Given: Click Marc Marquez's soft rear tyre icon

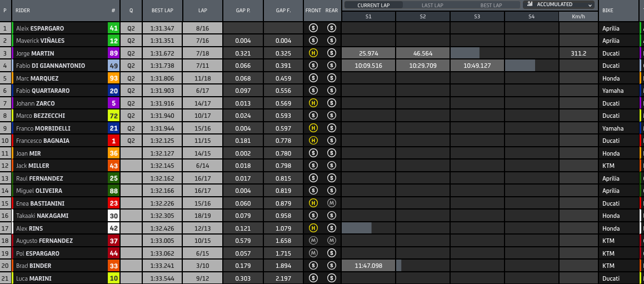Looking at the screenshot, I should (332, 78).
